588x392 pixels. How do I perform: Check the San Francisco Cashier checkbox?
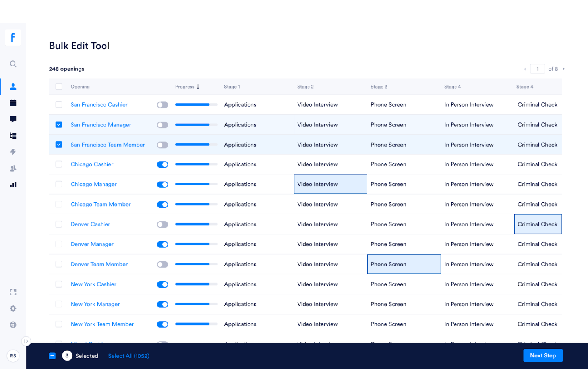59,105
